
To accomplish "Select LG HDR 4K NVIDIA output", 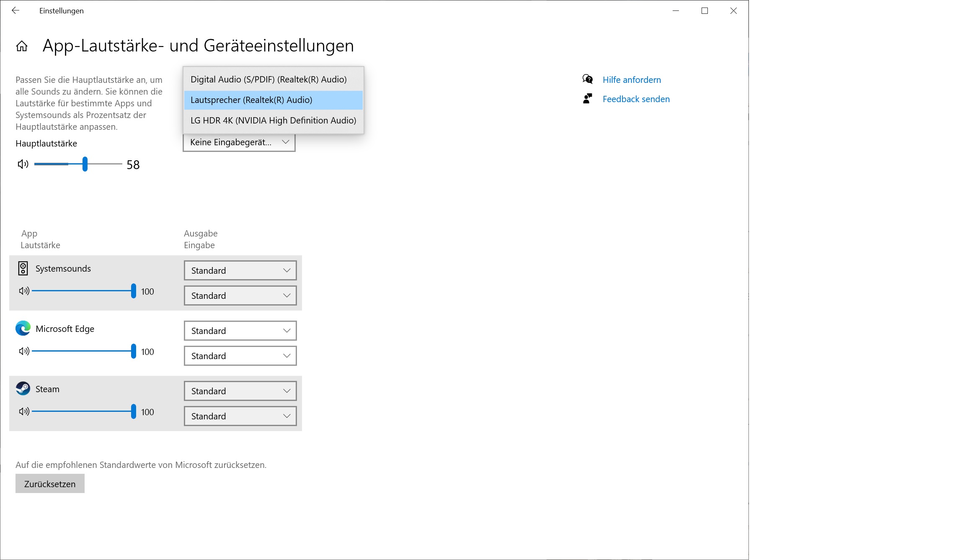I will tap(273, 121).
